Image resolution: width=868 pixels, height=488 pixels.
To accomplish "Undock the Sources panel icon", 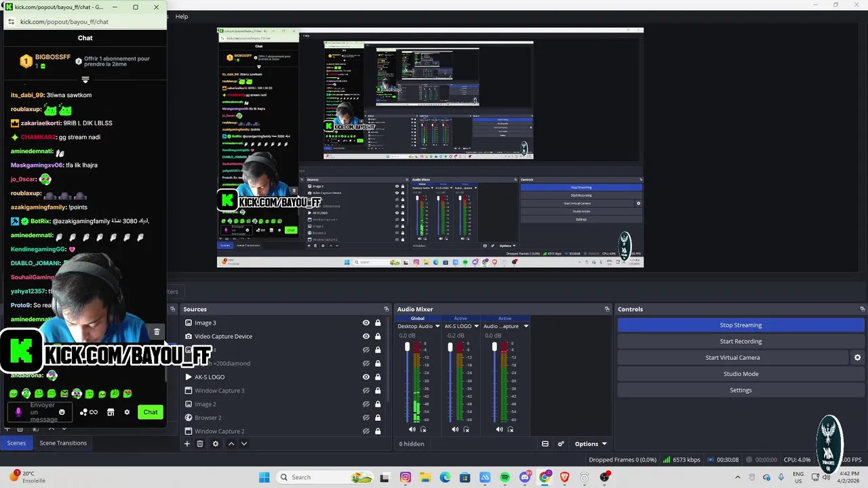I will [387, 309].
